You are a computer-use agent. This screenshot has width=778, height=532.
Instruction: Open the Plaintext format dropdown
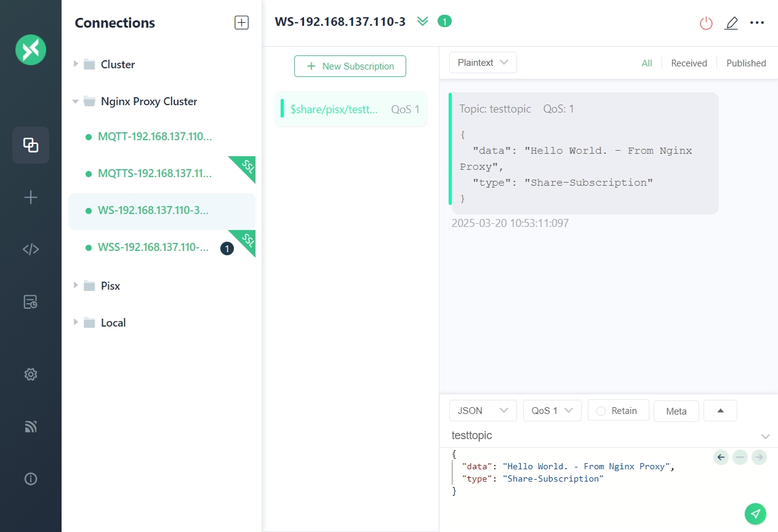pos(483,63)
